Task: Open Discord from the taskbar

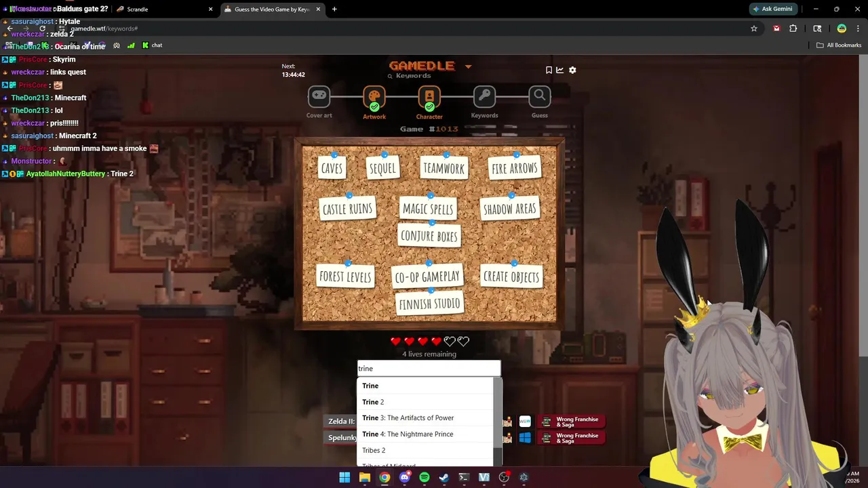Action: [x=405, y=477]
